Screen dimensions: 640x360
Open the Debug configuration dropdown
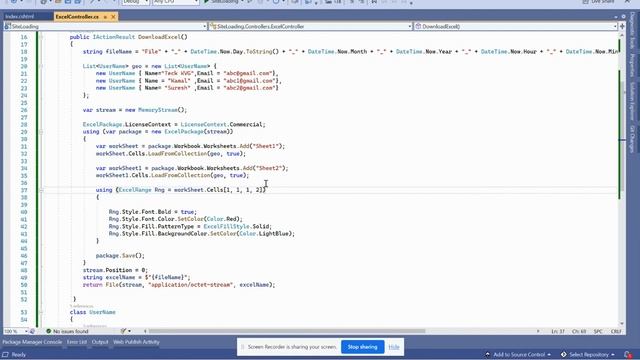[x=136, y=2]
